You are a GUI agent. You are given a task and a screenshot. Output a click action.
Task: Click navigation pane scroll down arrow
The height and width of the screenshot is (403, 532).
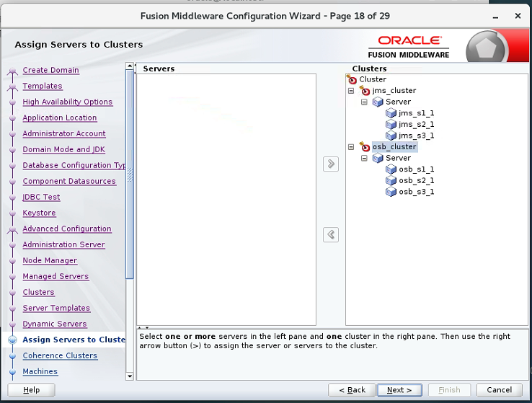tap(129, 376)
